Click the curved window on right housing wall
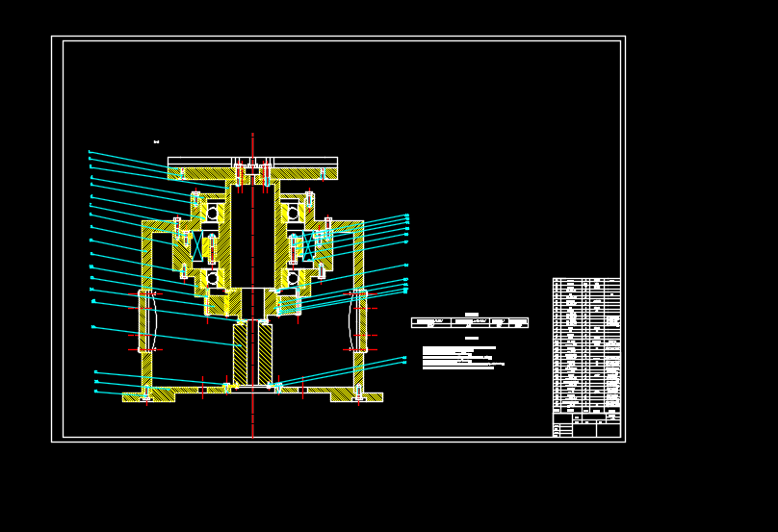Viewport: 778px width, 532px height. tap(357, 321)
